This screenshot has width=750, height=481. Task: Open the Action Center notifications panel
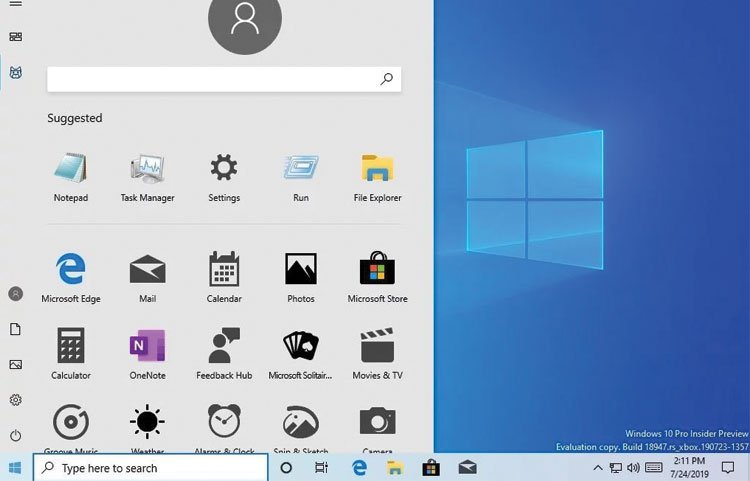(x=727, y=468)
